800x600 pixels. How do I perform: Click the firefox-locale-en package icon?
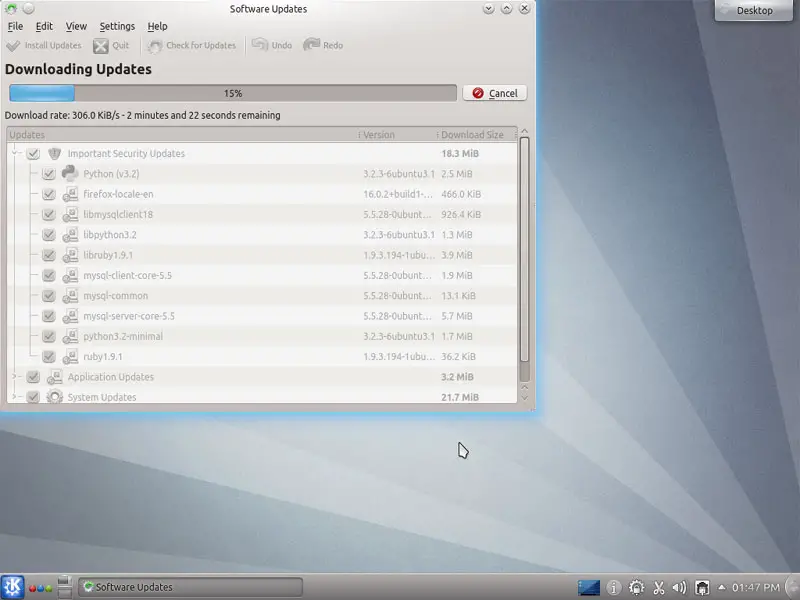[70, 194]
